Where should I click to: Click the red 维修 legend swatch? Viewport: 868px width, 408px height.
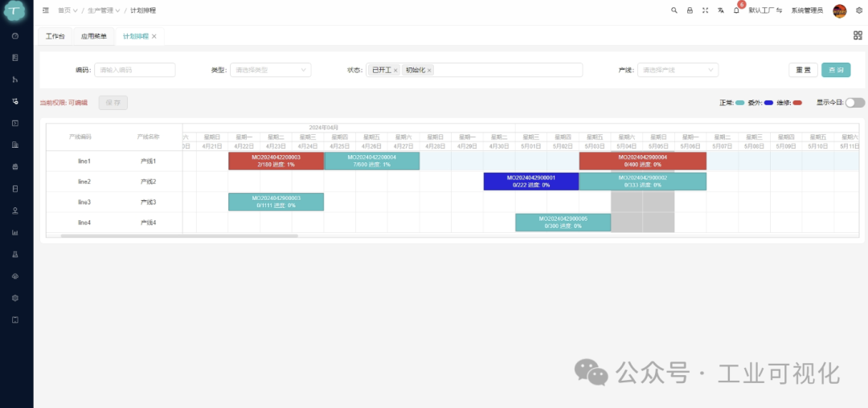(797, 103)
